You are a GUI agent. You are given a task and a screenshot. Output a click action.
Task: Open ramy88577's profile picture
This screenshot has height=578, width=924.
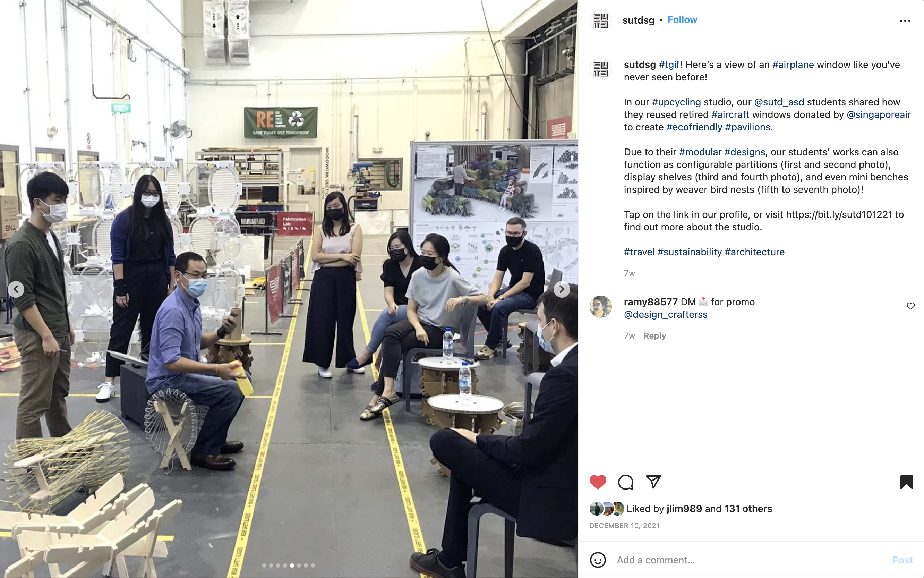(601, 307)
